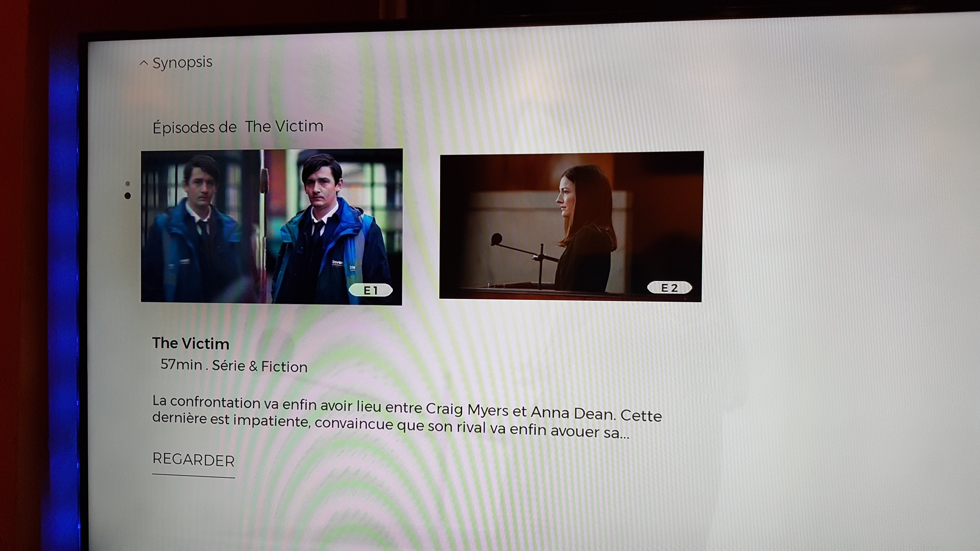Viewport: 980px width, 551px height.
Task: Select the larger lower pagination dot
Action: tap(128, 196)
